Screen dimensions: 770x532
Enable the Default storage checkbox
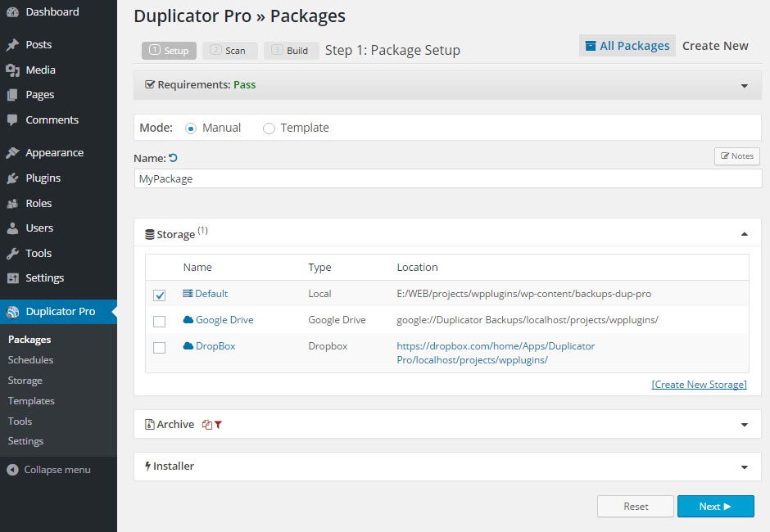(160, 295)
